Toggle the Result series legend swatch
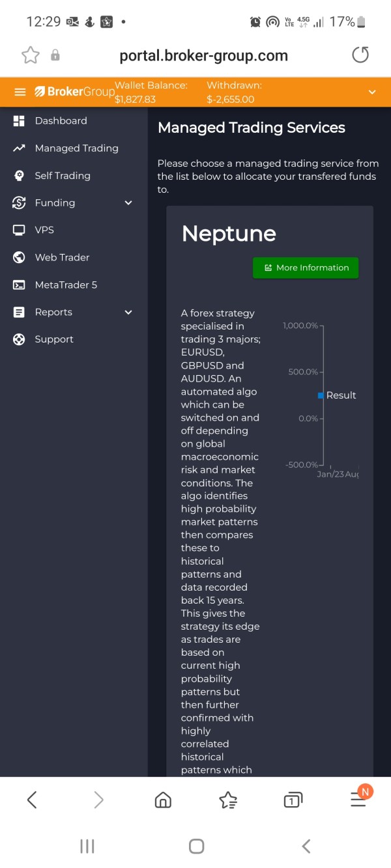The width and height of the screenshot is (391, 868). click(x=321, y=395)
